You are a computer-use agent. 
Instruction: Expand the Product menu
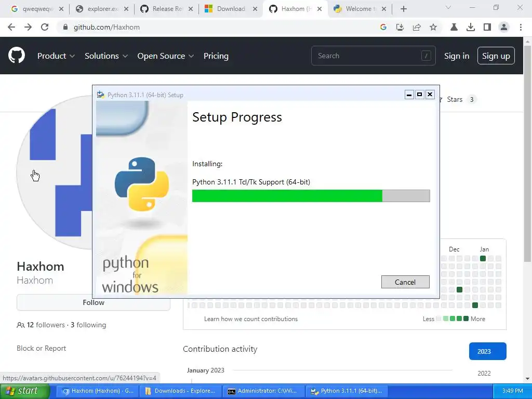(56, 56)
